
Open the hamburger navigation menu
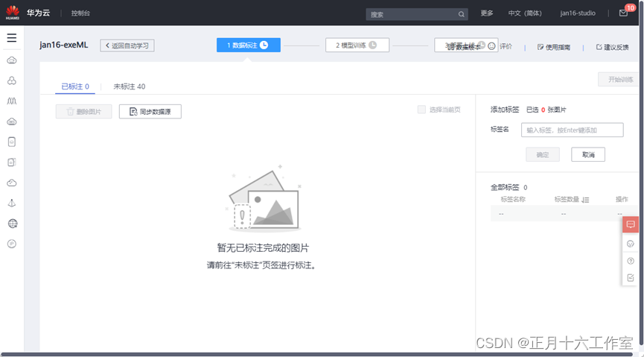[12, 38]
